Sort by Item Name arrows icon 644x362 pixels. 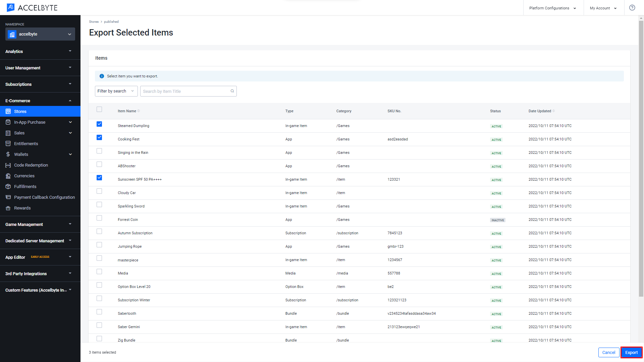pyautogui.click(x=139, y=111)
